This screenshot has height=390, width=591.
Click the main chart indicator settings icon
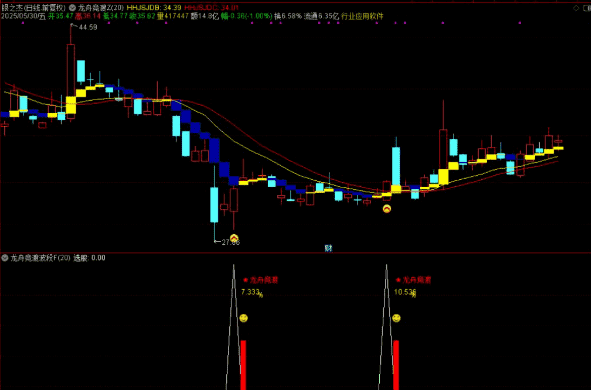(x=72, y=8)
